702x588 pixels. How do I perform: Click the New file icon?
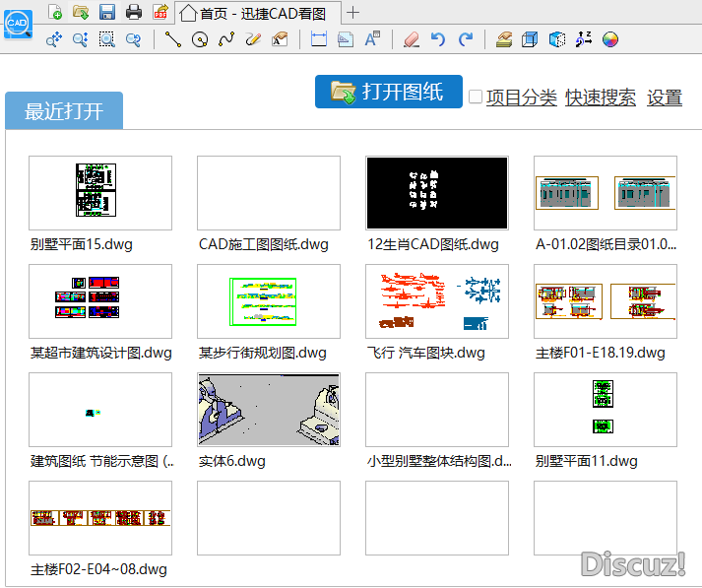(55, 13)
